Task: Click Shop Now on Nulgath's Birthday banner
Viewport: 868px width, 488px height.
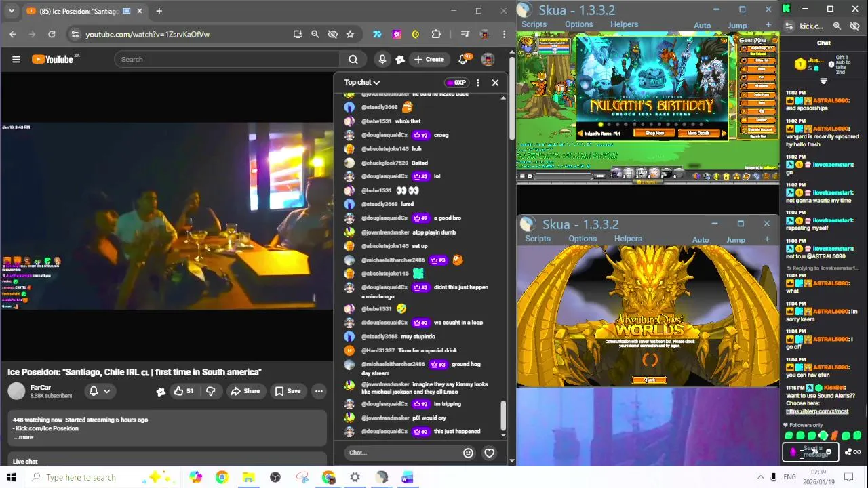Action: click(654, 134)
